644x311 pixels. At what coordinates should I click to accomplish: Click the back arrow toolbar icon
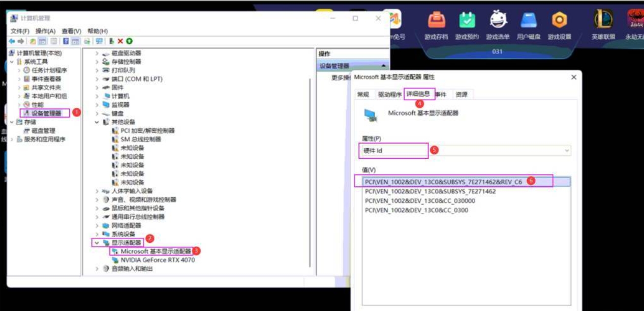pyautogui.click(x=12, y=41)
